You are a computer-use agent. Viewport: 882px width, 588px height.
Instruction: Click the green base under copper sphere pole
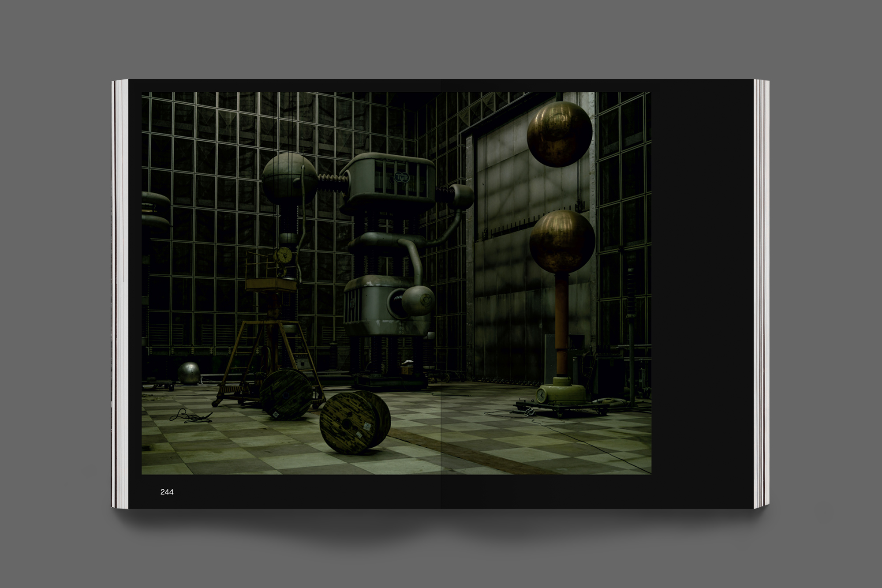coord(564,392)
